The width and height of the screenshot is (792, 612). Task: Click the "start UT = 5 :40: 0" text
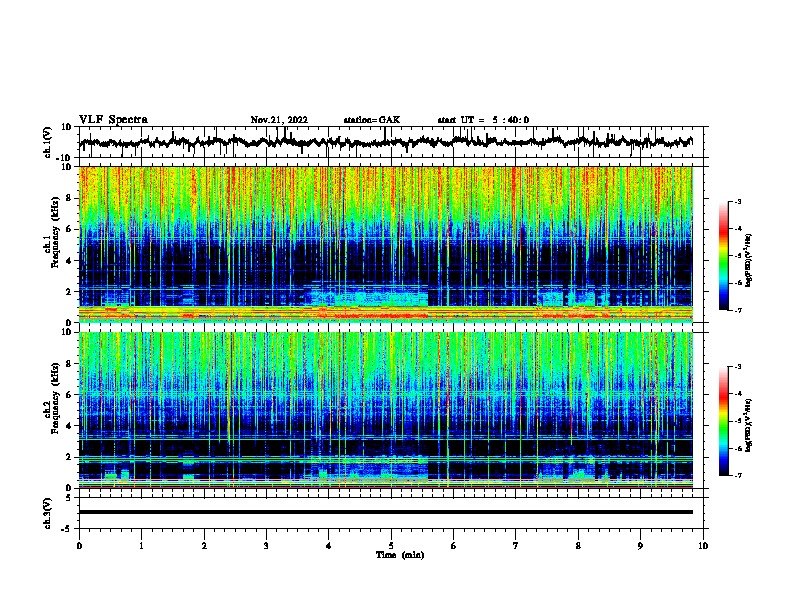tap(483, 120)
